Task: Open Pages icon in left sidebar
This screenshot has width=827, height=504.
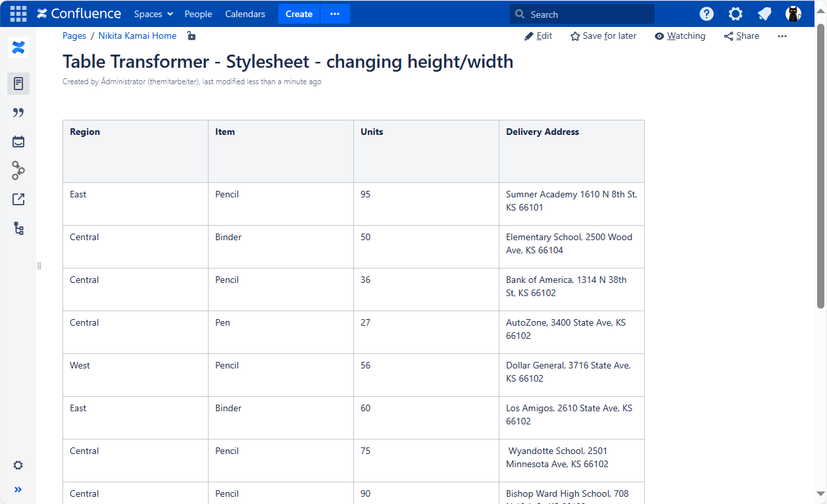Action: (18, 84)
